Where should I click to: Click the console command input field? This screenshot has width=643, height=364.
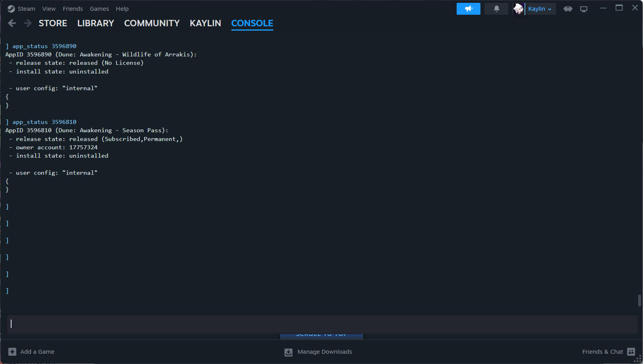pyautogui.click(x=322, y=324)
